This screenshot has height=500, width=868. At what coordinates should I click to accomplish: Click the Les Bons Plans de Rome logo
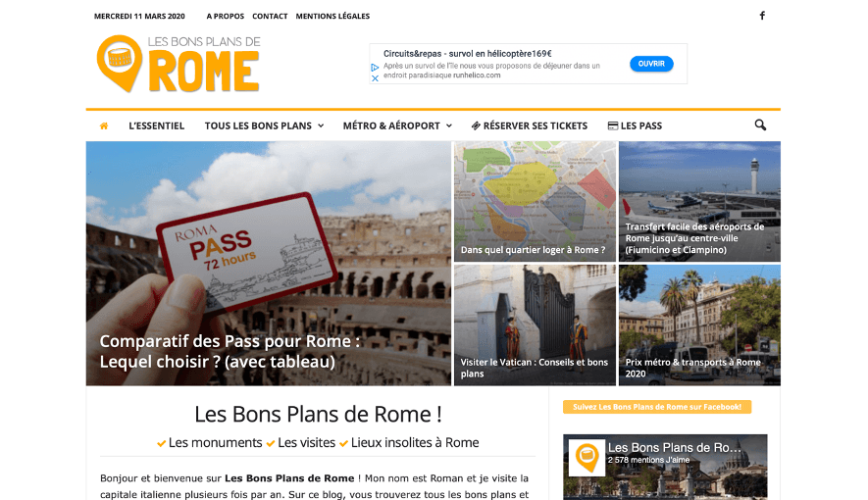(x=179, y=64)
